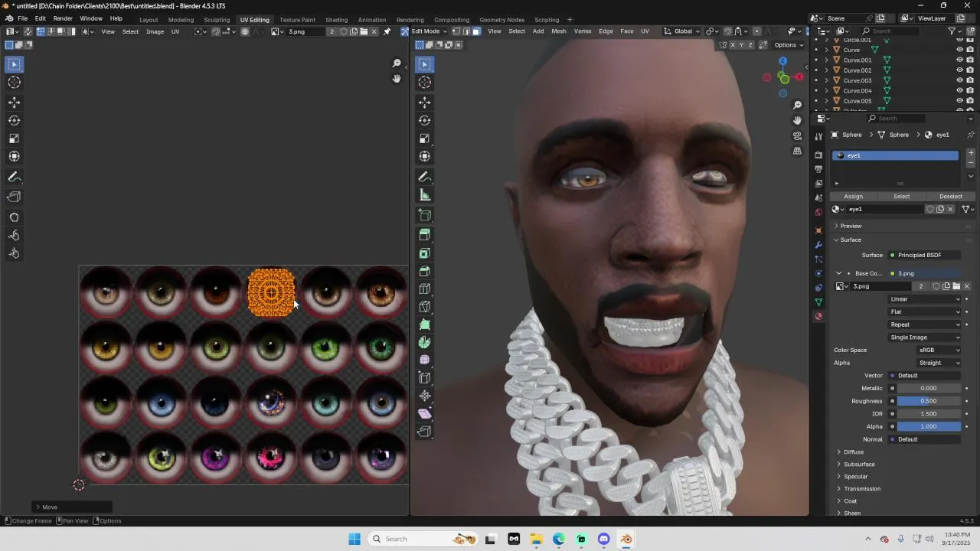
Task: Select the Measure tool in the 3D viewport
Action: (x=425, y=195)
